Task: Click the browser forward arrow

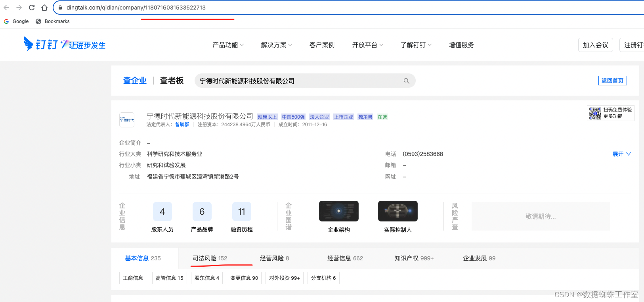Action: coord(19,8)
